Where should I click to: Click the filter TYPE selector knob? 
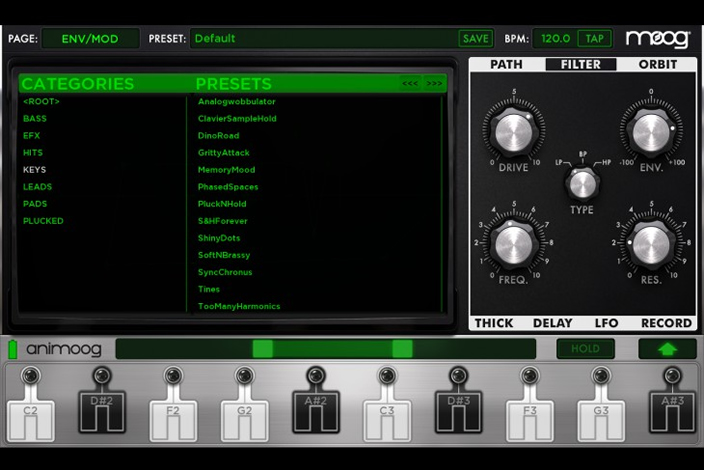pos(582,184)
